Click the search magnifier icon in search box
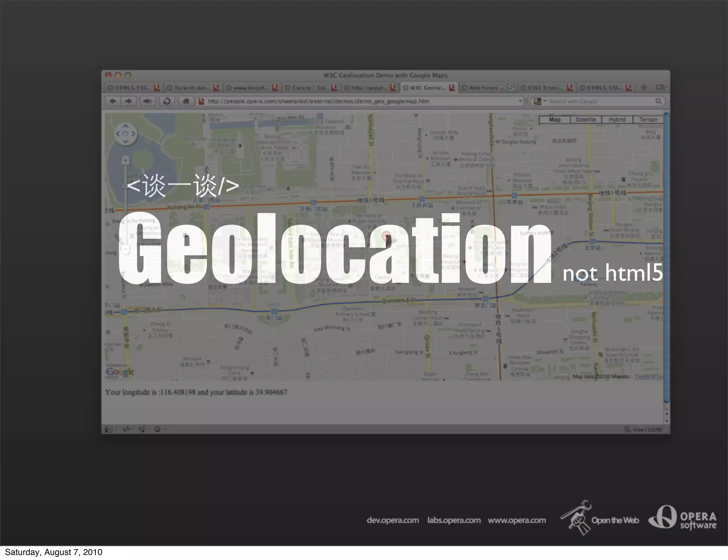 click(658, 101)
